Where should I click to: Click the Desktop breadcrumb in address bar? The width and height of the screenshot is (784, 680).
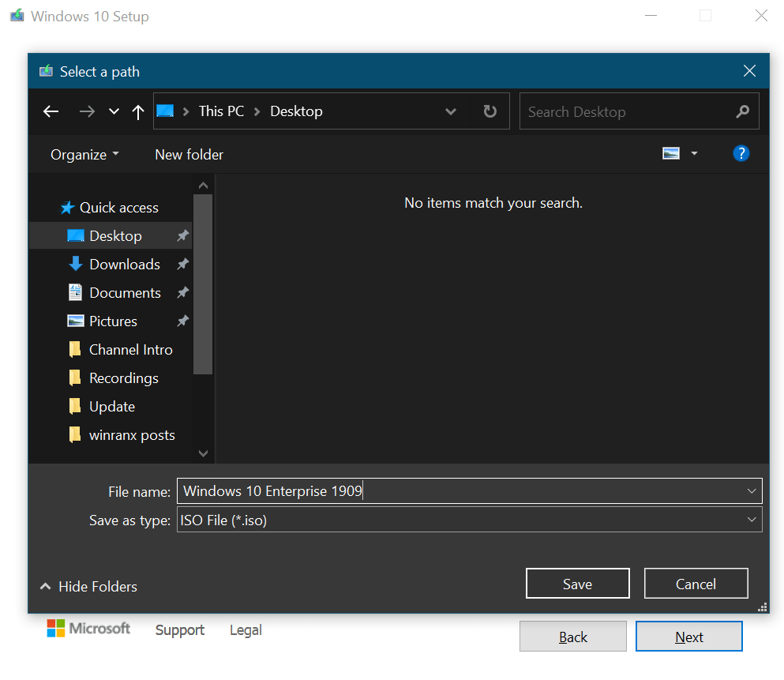296,111
